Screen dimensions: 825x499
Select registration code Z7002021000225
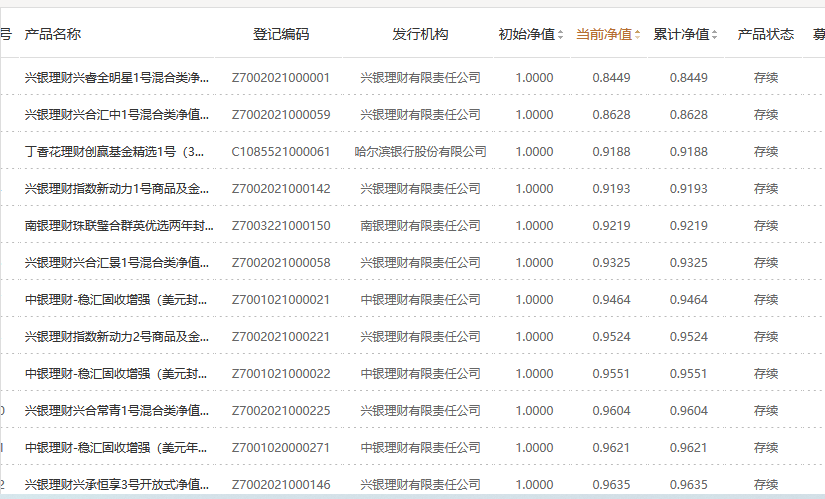click(281, 411)
